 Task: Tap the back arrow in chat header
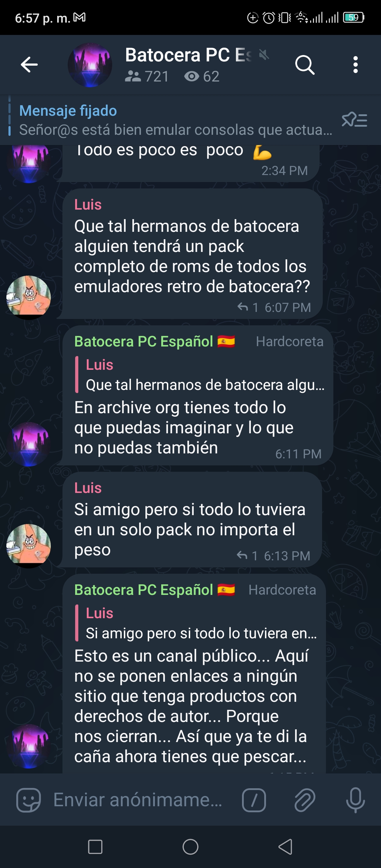[x=29, y=65]
